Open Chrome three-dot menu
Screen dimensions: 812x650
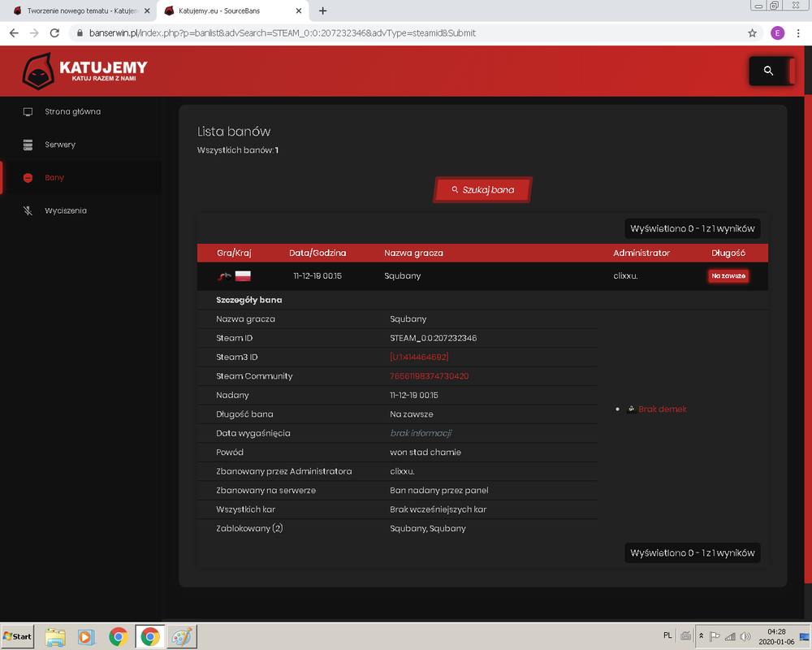point(798,33)
